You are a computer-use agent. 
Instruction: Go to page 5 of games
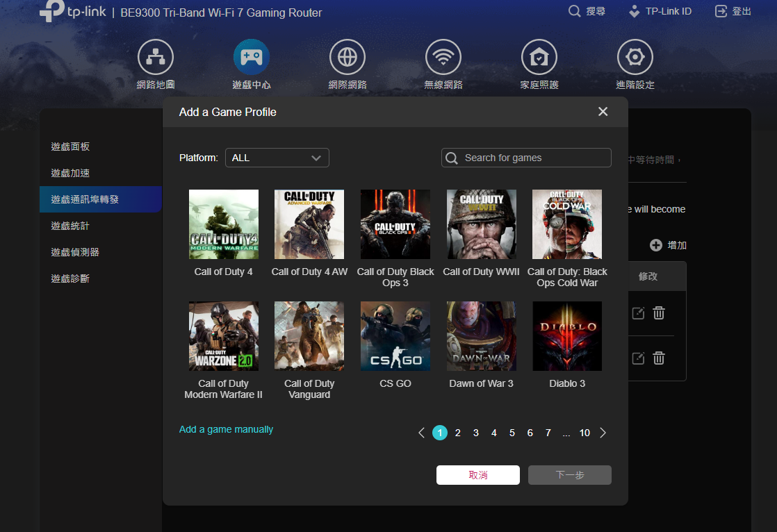tap(512, 433)
